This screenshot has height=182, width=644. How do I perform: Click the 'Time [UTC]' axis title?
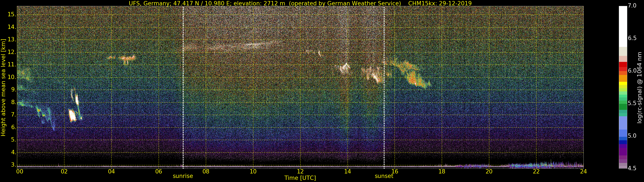pyautogui.click(x=300, y=178)
